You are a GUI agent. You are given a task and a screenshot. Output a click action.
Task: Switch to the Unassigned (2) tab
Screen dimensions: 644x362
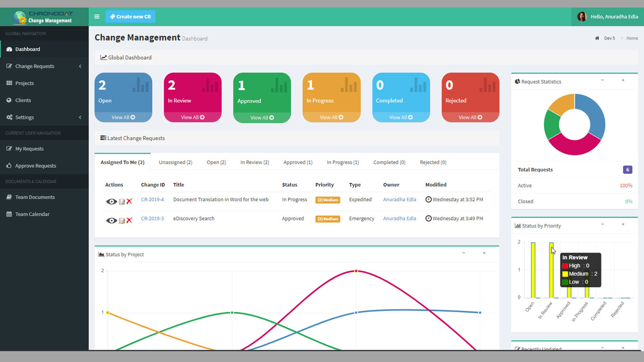point(175,162)
